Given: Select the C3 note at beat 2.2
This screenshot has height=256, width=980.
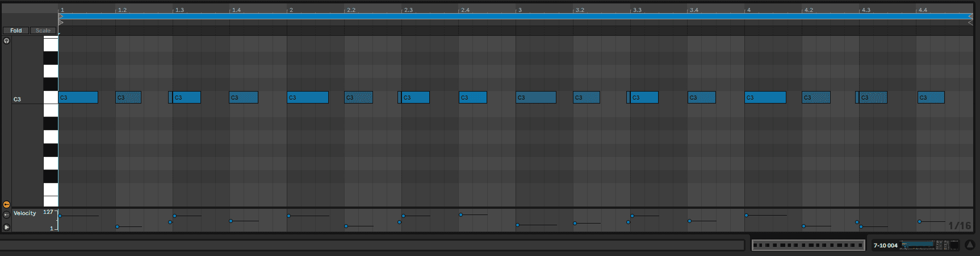Looking at the screenshot, I should point(359,97).
